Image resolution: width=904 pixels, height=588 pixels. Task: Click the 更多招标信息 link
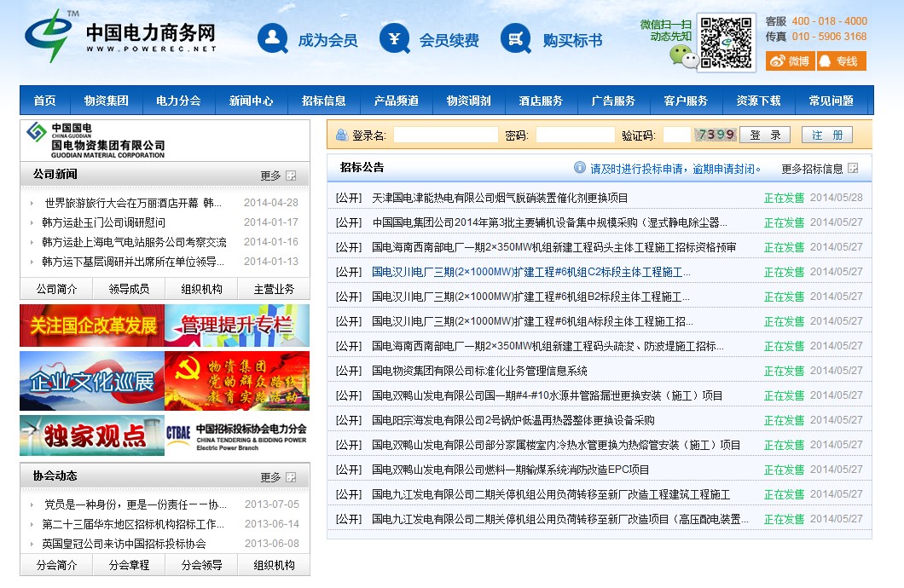point(812,169)
